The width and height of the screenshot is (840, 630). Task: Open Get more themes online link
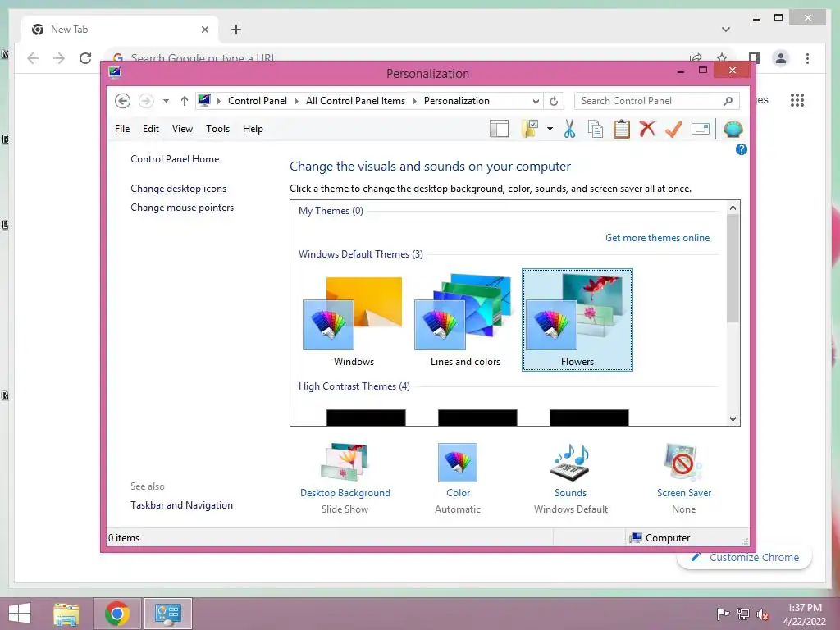pyautogui.click(x=657, y=238)
